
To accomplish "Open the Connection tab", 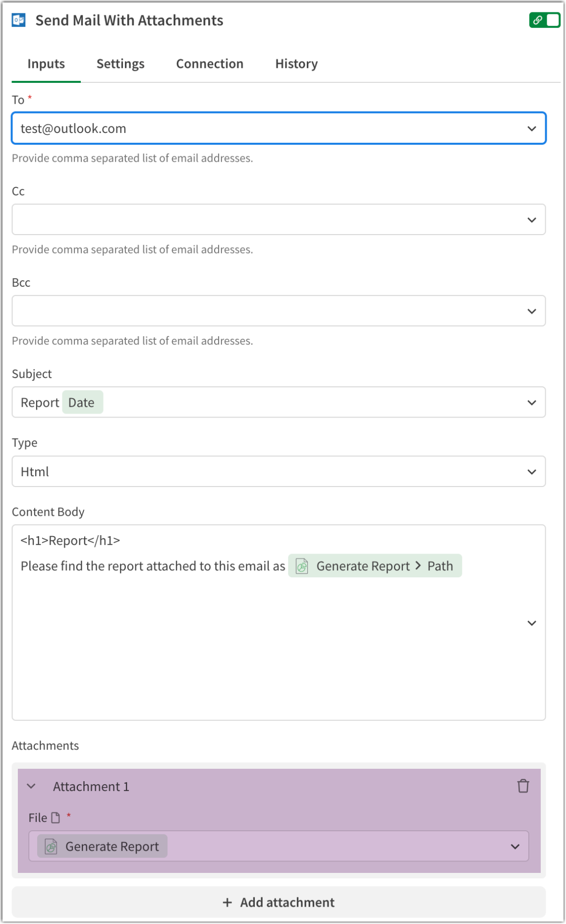I will (x=210, y=64).
